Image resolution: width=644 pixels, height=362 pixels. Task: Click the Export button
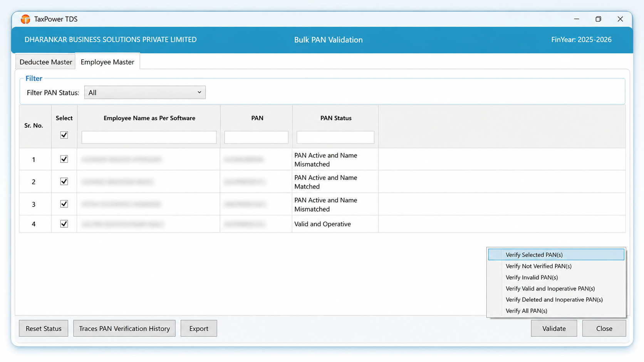pos(199,329)
